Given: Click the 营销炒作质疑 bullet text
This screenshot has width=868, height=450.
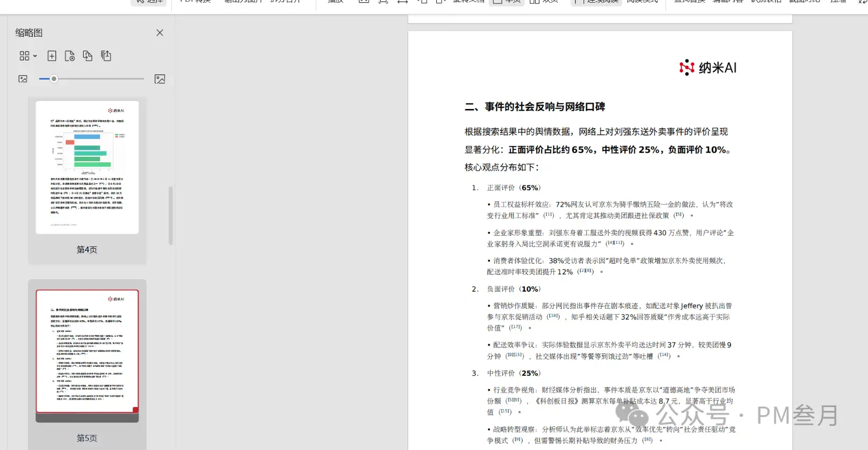Looking at the screenshot, I should 610,317.
